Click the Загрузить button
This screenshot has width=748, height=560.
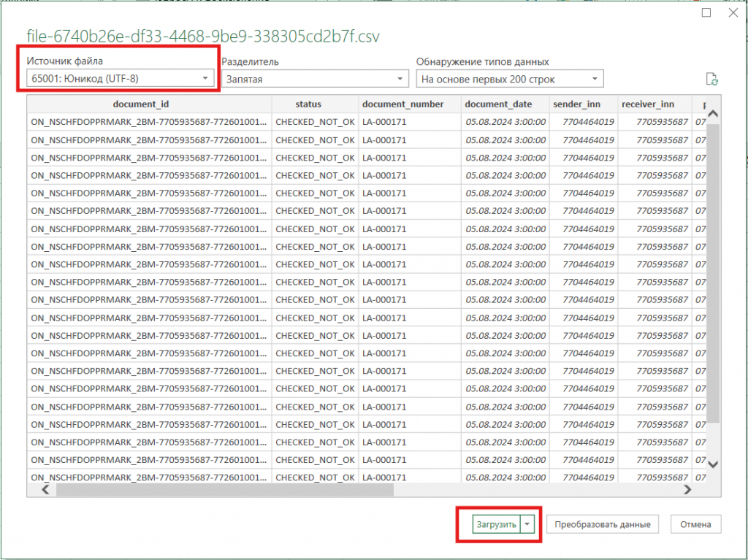496,524
